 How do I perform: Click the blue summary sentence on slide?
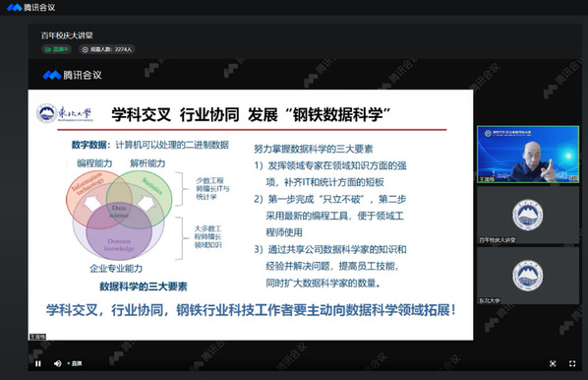(251, 310)
